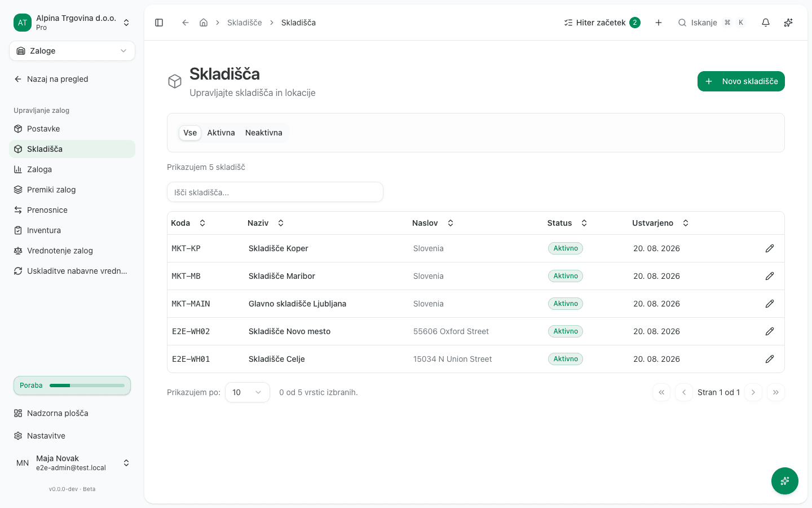Select the Neaktivna filter tab
812x508 pixels.
pos(264,133)
